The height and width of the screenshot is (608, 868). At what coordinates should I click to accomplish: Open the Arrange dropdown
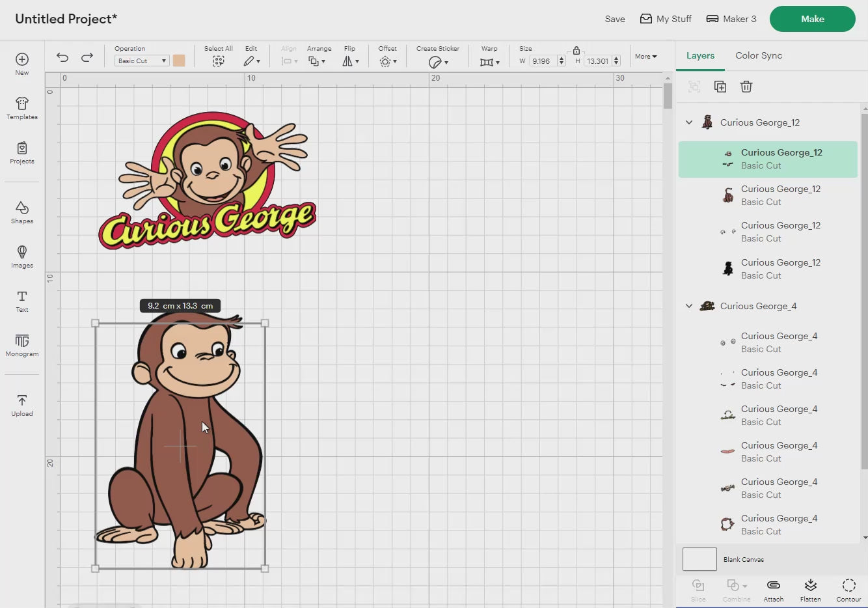pyautogui.click(x=317, y=61)
